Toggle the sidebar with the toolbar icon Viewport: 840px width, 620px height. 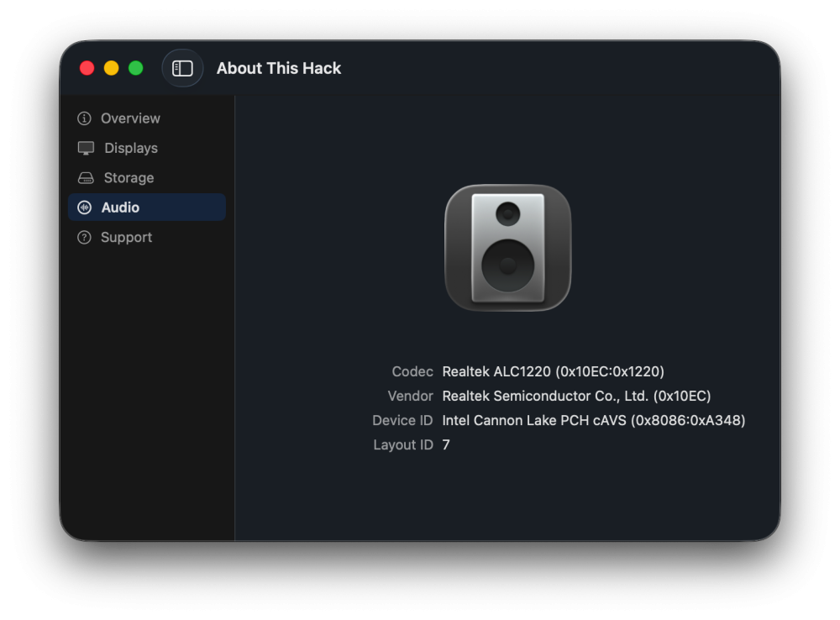click(x=182, y=68)
